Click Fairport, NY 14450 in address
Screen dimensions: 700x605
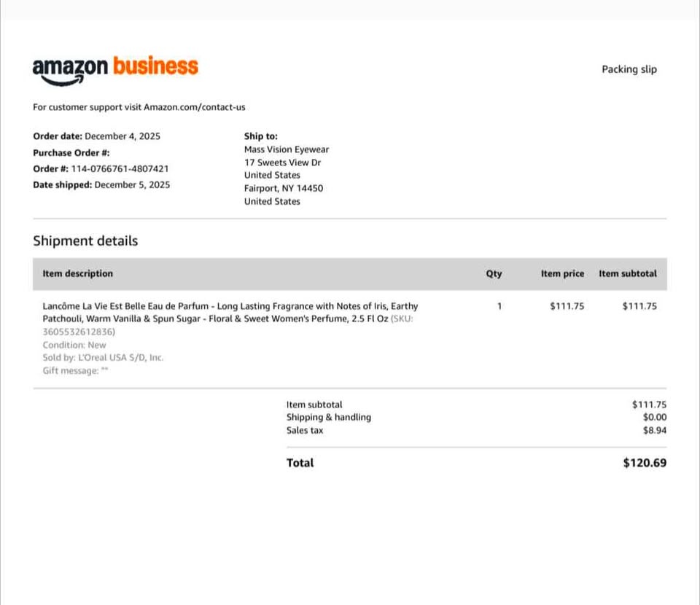(x=284, y=188)
